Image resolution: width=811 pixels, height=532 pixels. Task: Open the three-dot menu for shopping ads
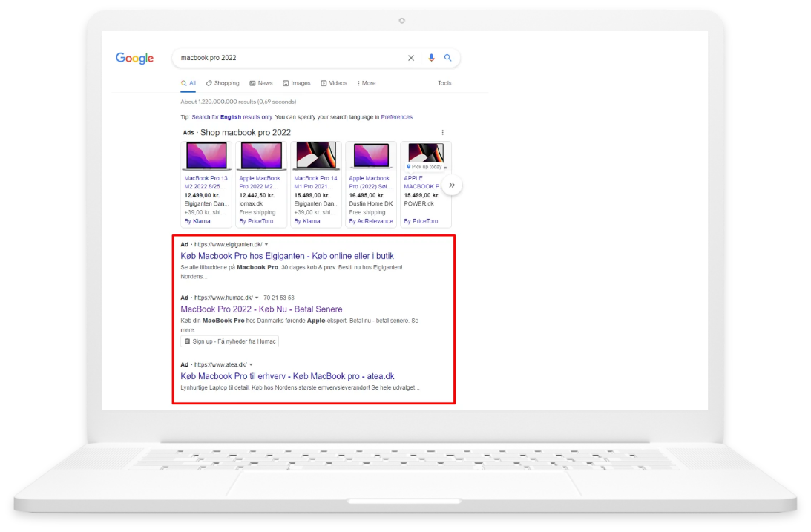(443, 133)
